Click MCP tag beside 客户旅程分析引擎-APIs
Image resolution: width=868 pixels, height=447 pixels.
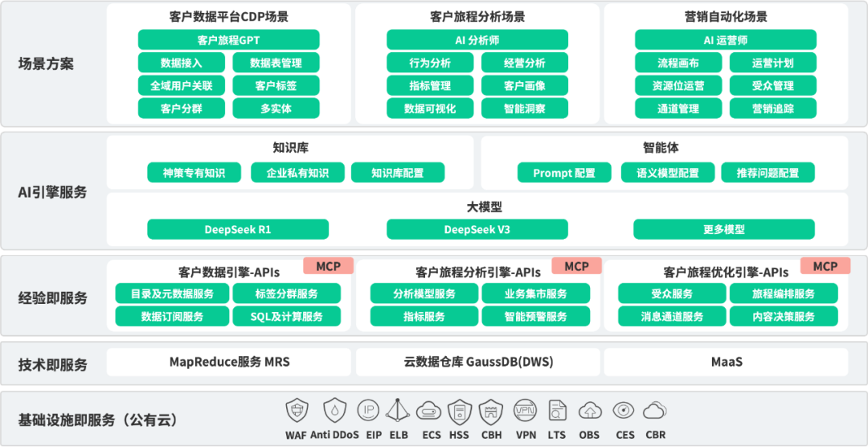coord(577,266)
